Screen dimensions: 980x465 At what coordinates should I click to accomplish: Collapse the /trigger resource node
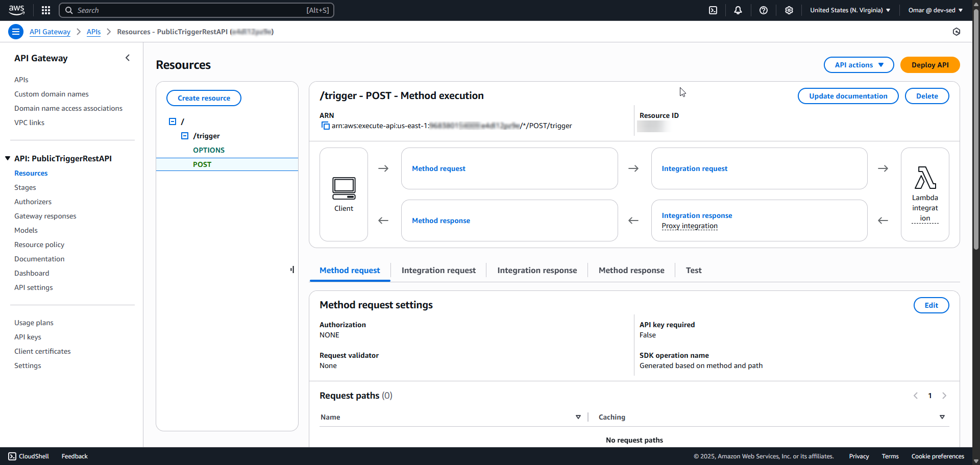[185, 136]
